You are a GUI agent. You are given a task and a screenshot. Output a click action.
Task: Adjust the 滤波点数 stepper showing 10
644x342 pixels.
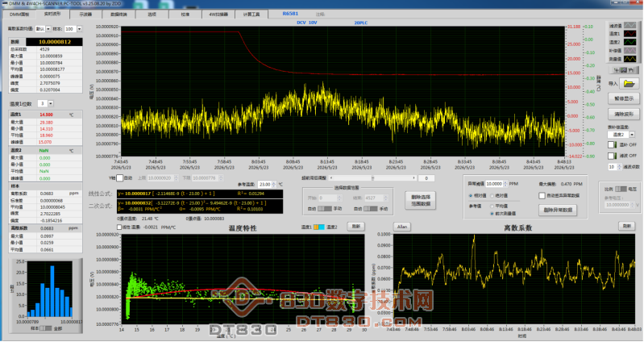pos(619,167)
